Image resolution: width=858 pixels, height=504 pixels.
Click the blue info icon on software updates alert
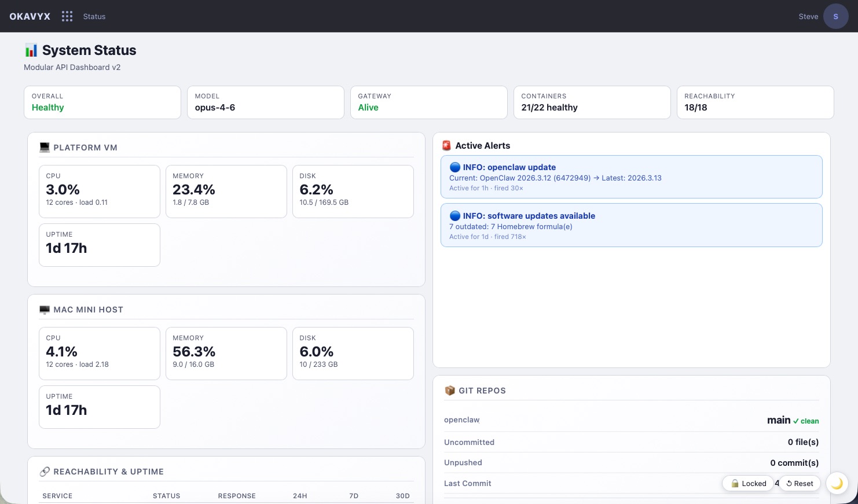pos(456,216)
